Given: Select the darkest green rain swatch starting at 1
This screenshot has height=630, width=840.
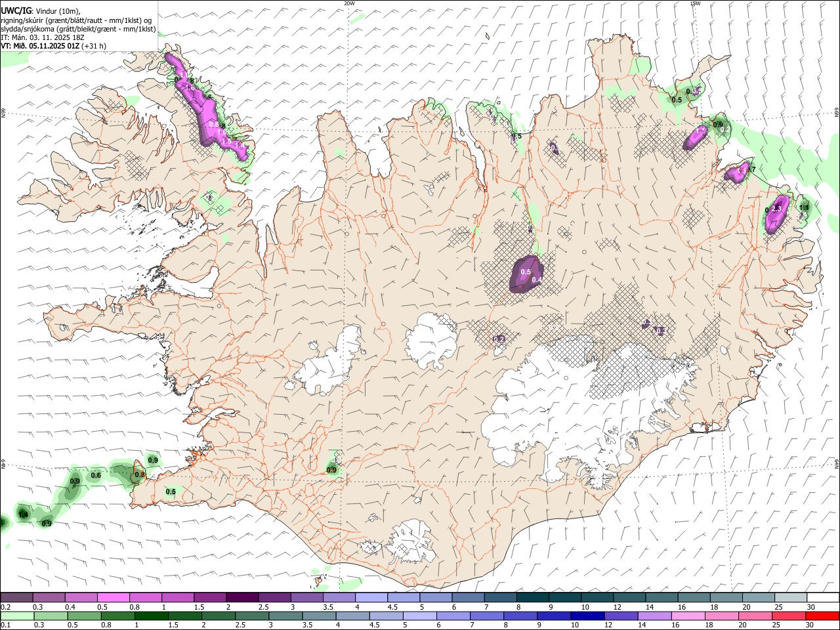Looking at the screenshot, I should coord(152,616).
